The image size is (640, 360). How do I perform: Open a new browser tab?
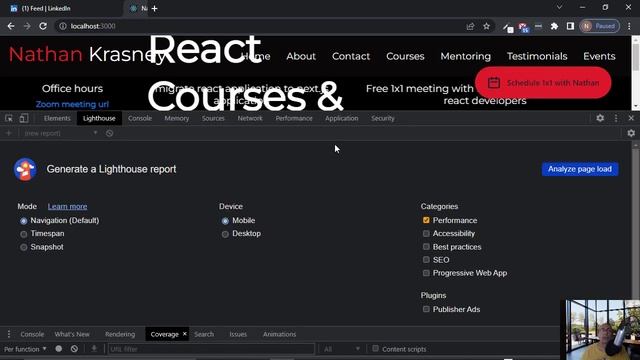(154, 9)
